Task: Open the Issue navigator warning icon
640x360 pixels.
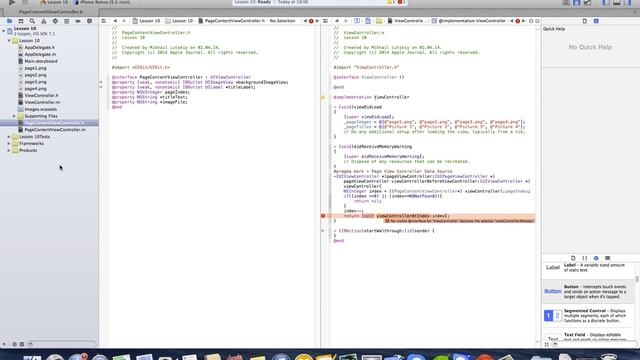Action: click(x=43, y=21)
